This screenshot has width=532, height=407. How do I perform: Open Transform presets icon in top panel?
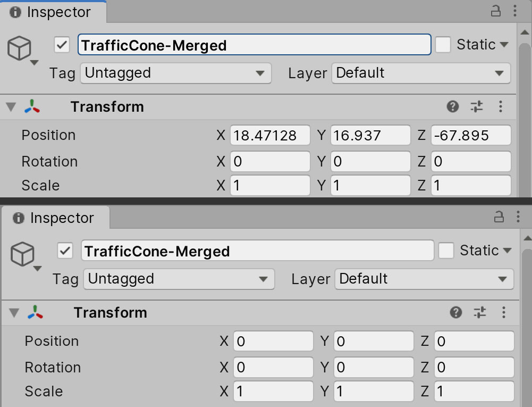477,106
